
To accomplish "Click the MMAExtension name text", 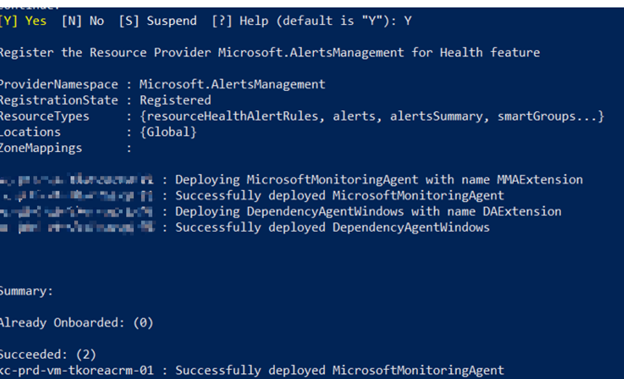I will point(540,180).
